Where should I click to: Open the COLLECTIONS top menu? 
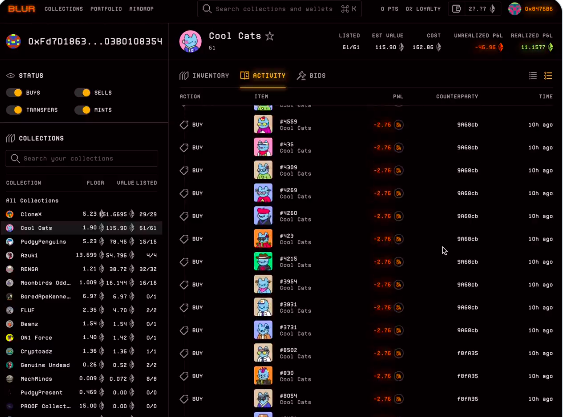[64, 9]
